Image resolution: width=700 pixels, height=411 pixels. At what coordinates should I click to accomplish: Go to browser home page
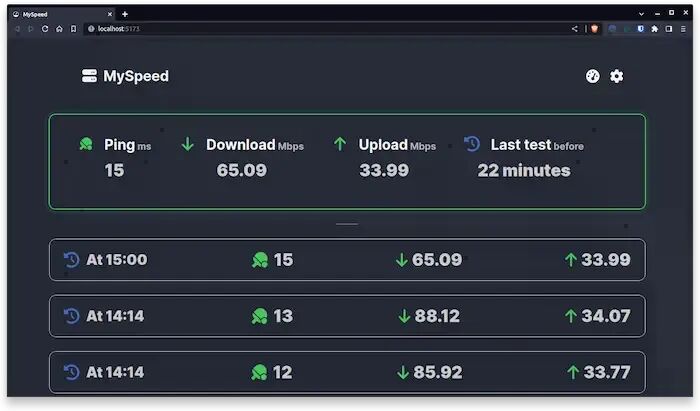[59, 29]
